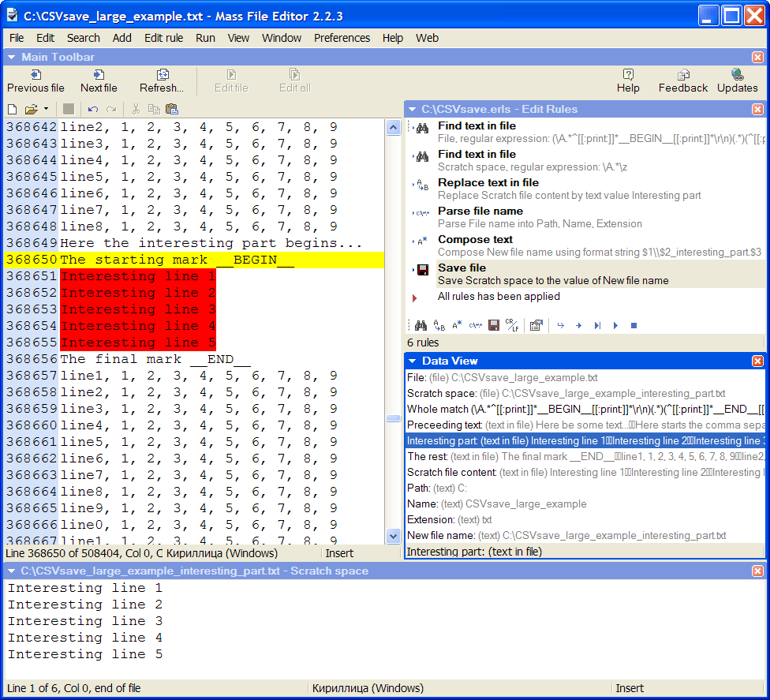Screen dimensions: 770x700
Task: Add Save file rule with floppy icon
Action: pyautogui.click(x=494, y=325)
